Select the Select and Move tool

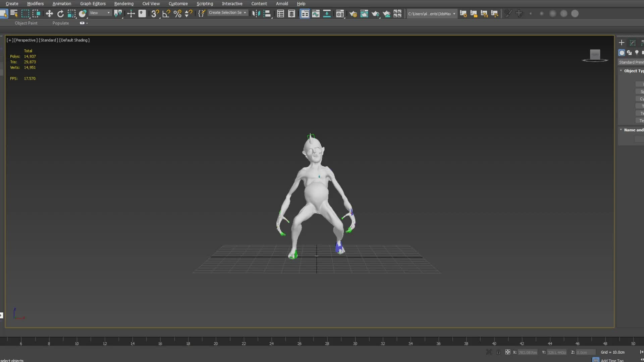click(x=49, y=13)
